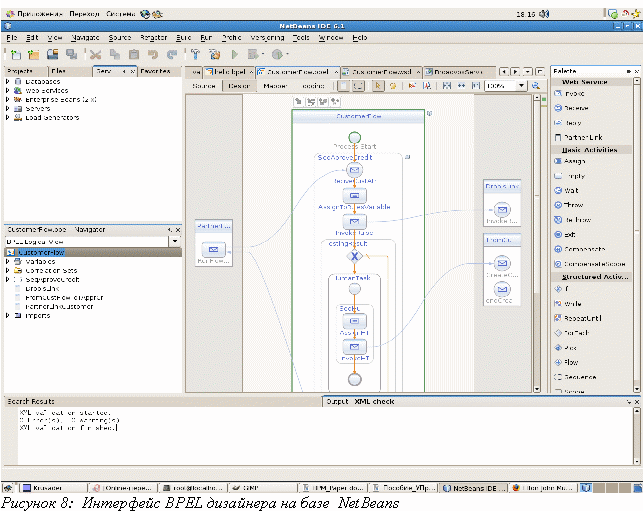
Task: Pick the PartnerLink item in Palette
Action: (580, 136)
